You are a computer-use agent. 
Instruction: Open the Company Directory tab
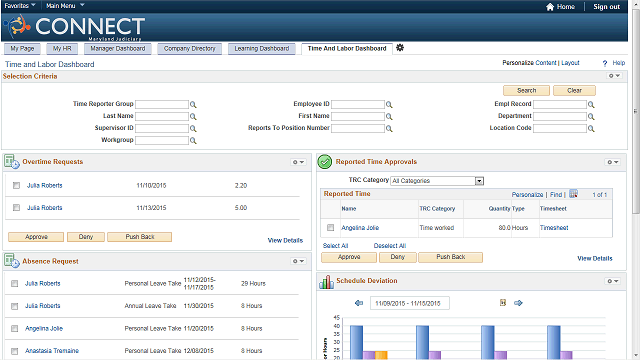click(189, 49)
